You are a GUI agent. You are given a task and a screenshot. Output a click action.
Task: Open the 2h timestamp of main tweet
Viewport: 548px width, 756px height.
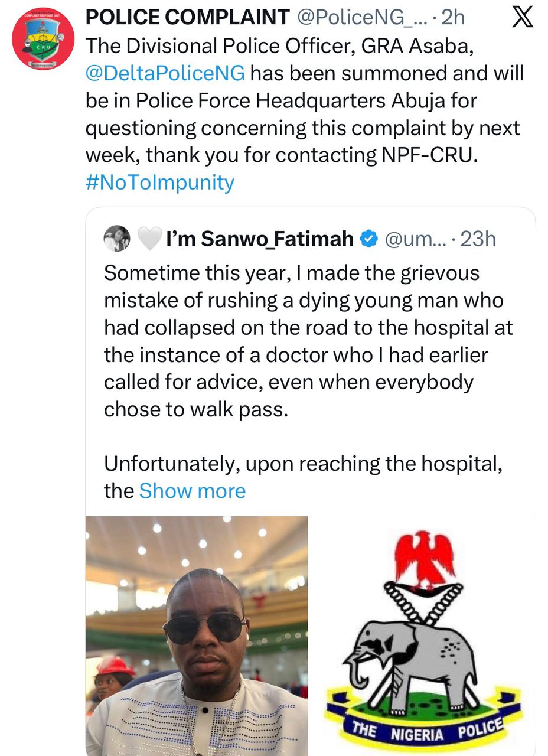point(452,18)
